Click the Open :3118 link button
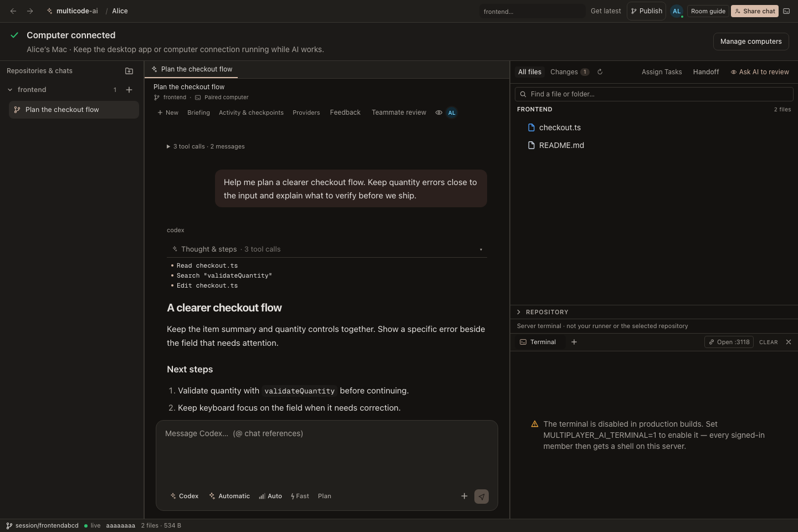 (x=729, y=342)
